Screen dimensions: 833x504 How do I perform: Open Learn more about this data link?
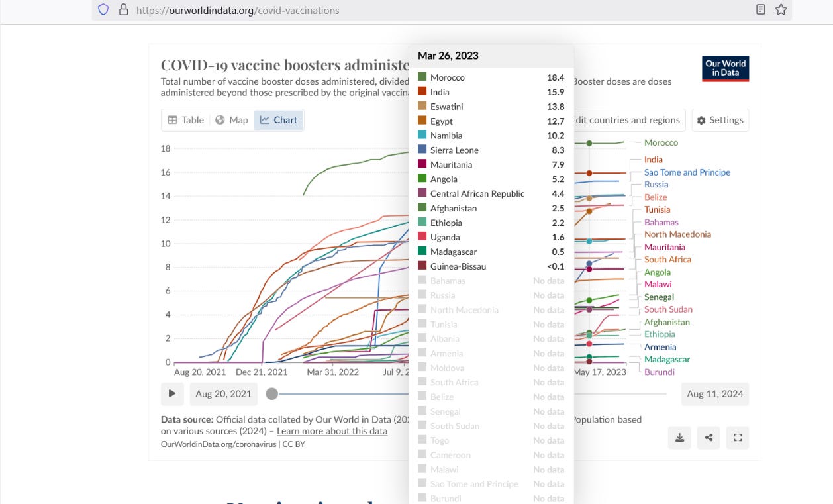[332, 431]
